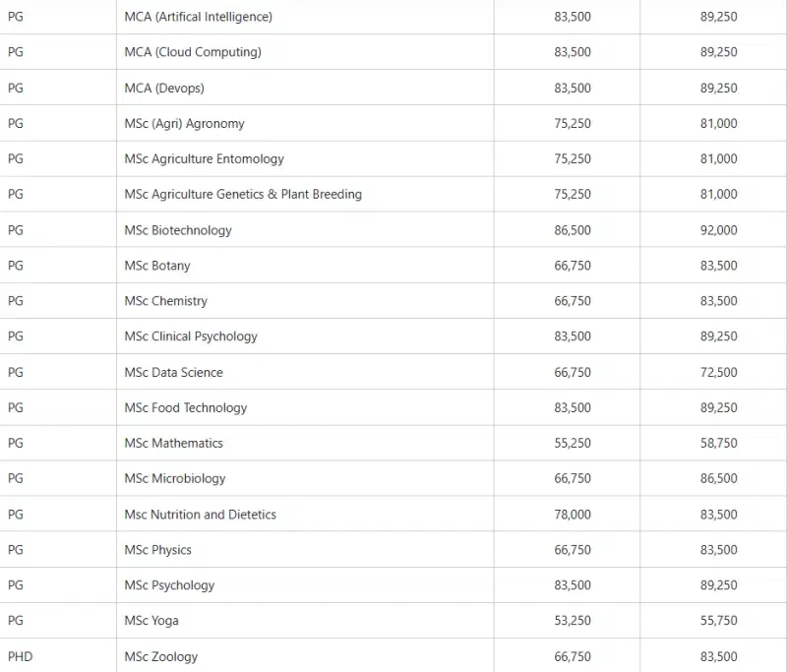Click the MSc Clinical Psychology course name

pyautogui.click(x=191, y=336)
